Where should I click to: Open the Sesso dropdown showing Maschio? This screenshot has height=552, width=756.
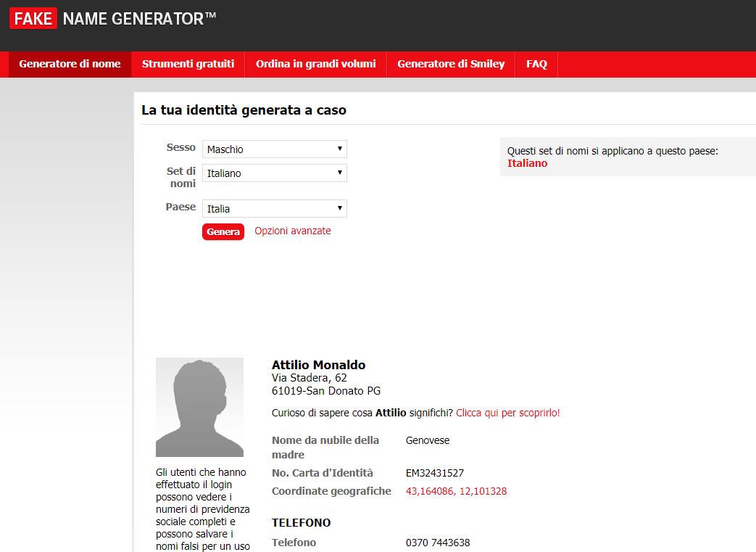(x=274, y=149)
